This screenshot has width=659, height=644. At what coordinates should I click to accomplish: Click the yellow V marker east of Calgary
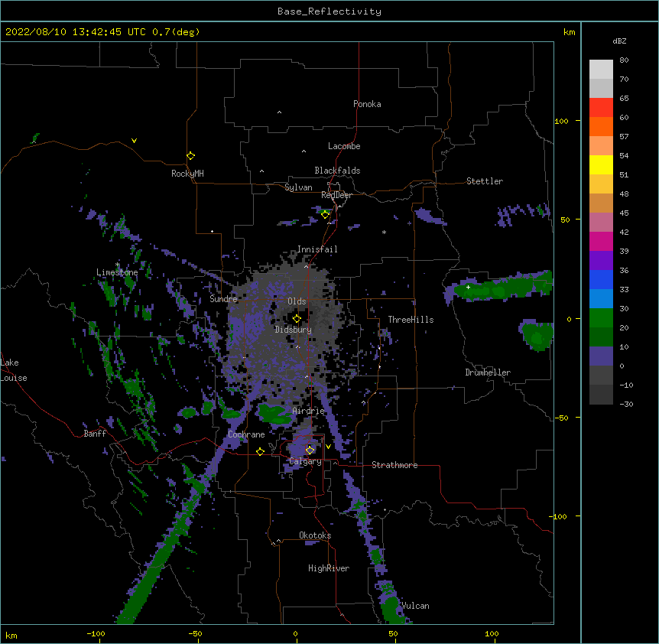click(328, 447)
